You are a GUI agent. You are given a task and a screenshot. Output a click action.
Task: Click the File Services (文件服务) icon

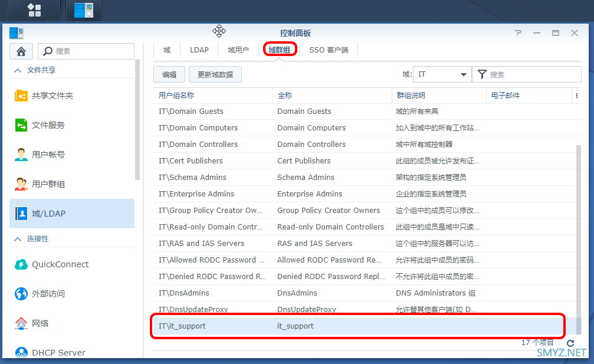(x=21, y=125)
